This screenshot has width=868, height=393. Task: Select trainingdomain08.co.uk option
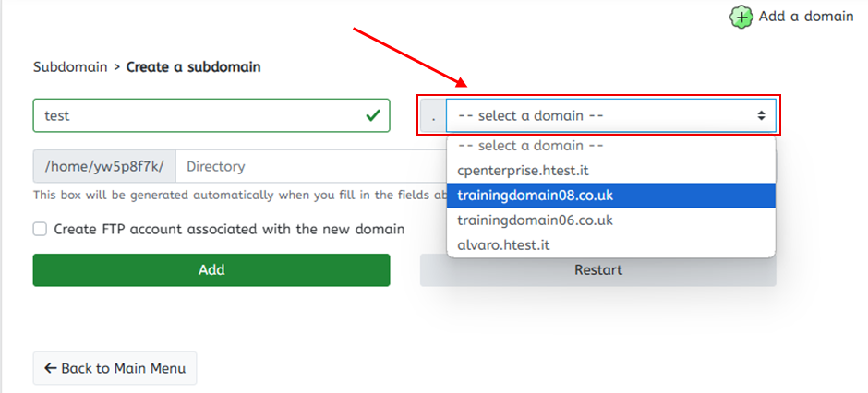[x=611, y=196]
